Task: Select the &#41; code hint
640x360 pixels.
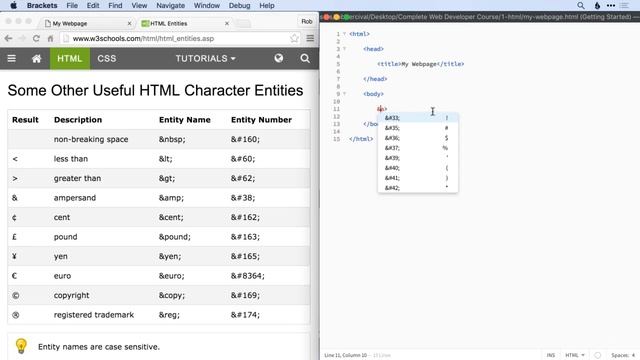Action: click(x=418, y=178)
